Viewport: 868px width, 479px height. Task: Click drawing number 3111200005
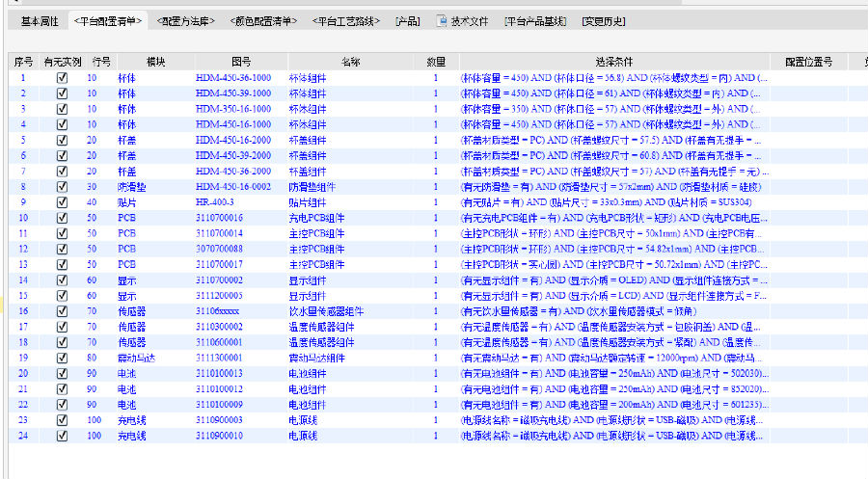pyautogui.click(x=219, y=295)
